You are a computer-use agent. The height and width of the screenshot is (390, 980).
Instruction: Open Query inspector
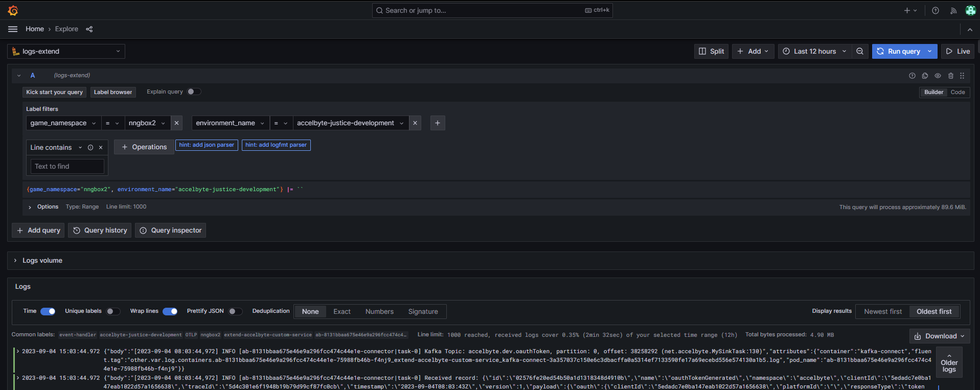pos(170,231)
